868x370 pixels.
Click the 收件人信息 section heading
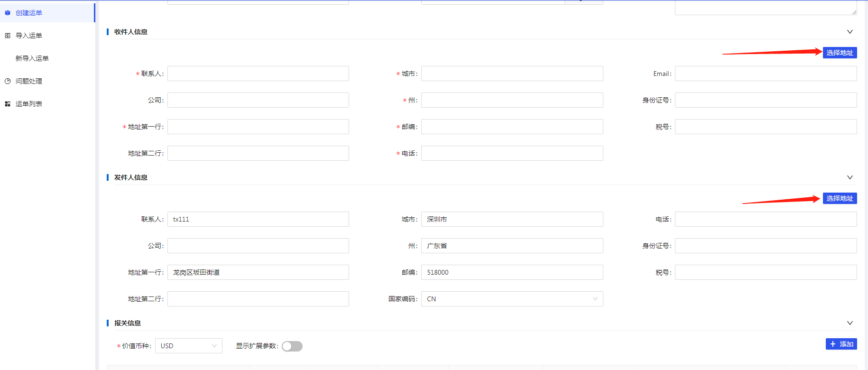click(131, 32)
